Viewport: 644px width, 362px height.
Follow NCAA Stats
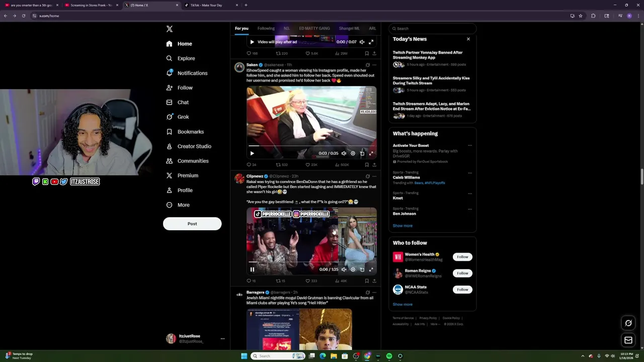(462, 290)
